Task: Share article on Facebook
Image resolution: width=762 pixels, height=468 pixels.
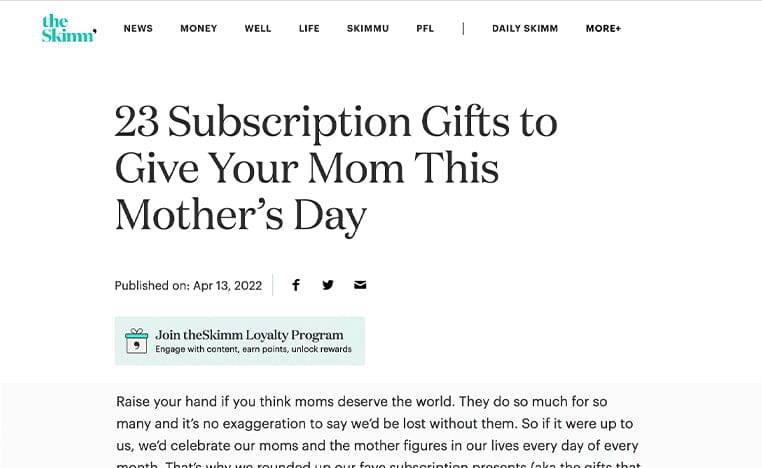Action: coord(295,285)
